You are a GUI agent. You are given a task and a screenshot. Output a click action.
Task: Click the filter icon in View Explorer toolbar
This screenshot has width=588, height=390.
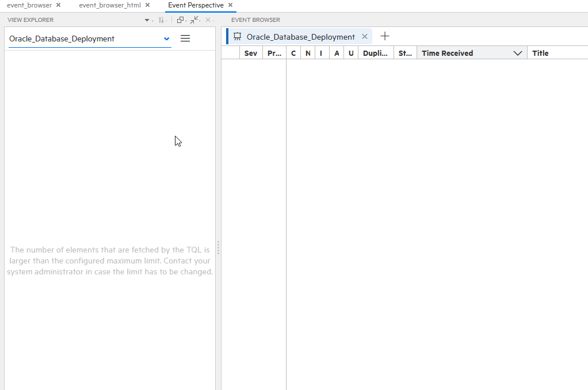[x=161, y=20]
